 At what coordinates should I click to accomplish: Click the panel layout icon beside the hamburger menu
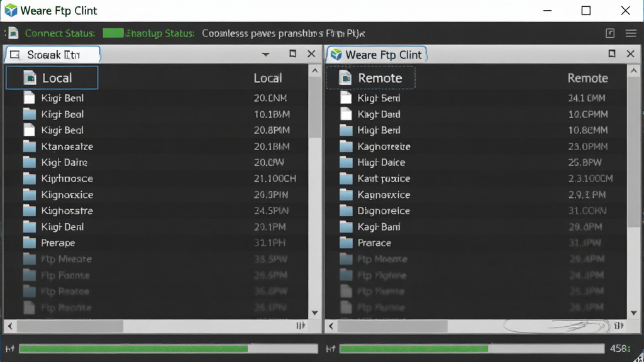coord(610,33)
